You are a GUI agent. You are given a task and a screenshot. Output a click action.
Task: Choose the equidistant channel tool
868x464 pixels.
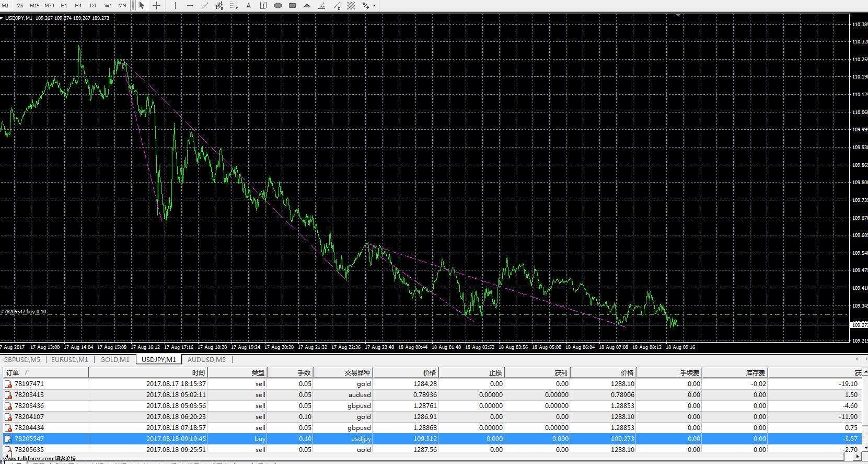[x=219, y=6]
